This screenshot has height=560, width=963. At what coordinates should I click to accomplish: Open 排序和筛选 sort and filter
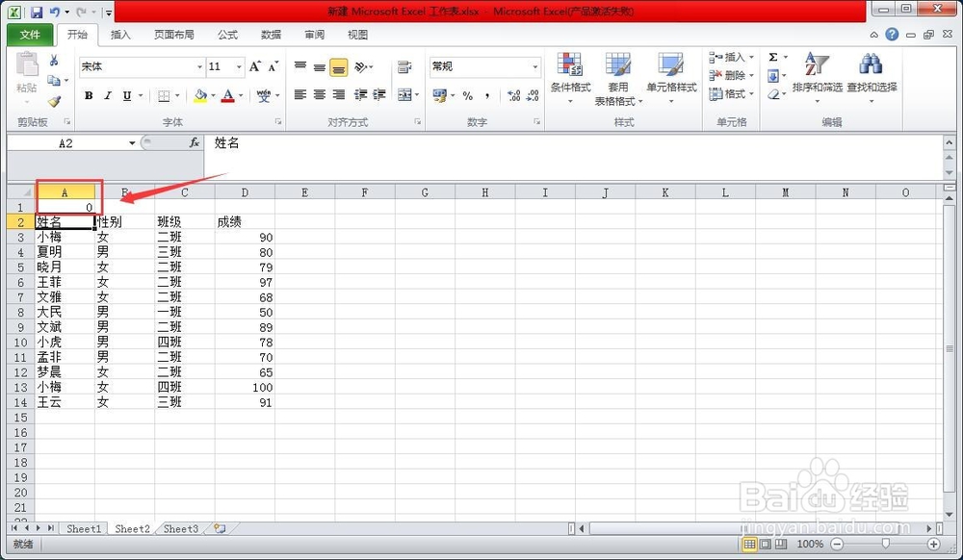[817, 77]
